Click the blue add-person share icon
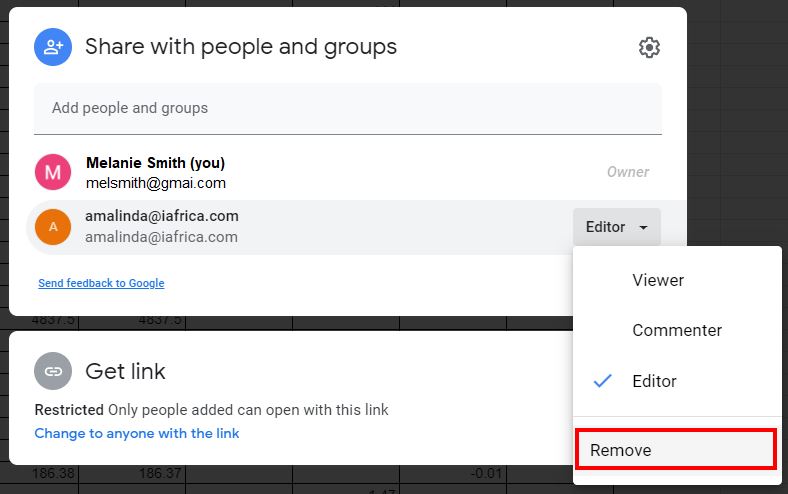This screenshot has width=788, height=494. pos(51,46)
